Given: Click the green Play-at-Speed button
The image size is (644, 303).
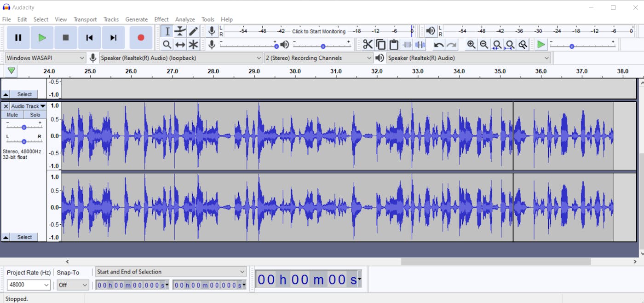Looking at the screenshot, I should pos(541,45).
